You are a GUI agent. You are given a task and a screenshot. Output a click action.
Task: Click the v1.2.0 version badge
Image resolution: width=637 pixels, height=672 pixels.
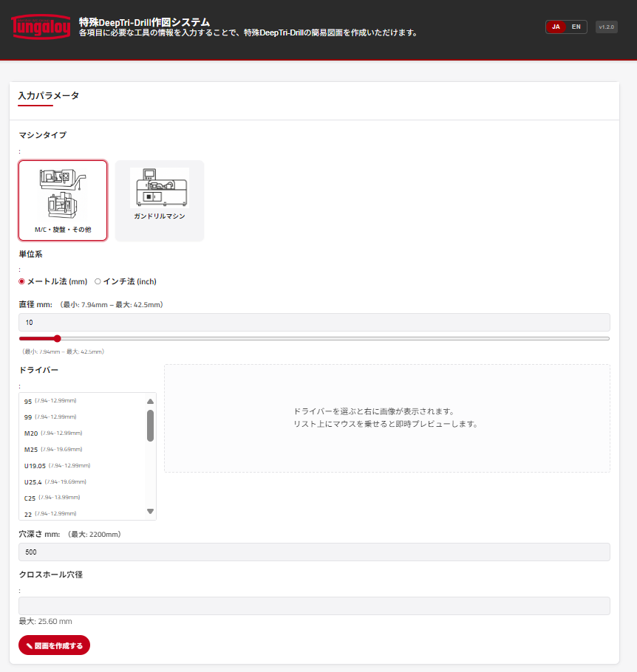[x=606, y=27]
